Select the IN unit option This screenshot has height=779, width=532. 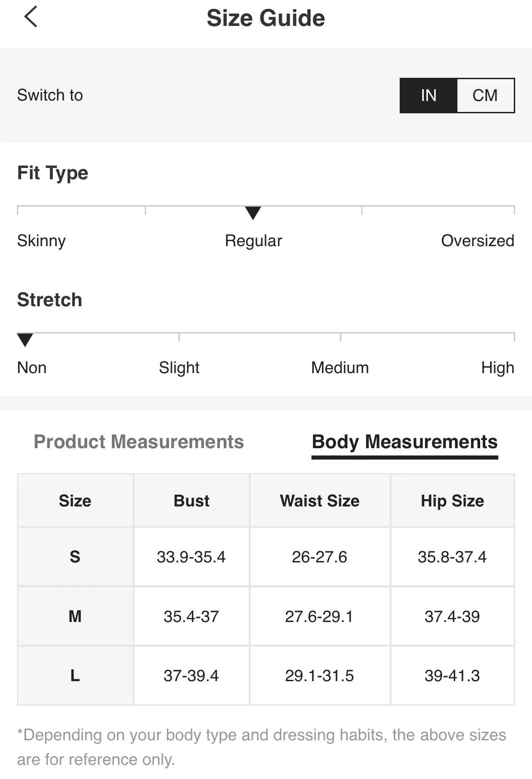[428, 96]
